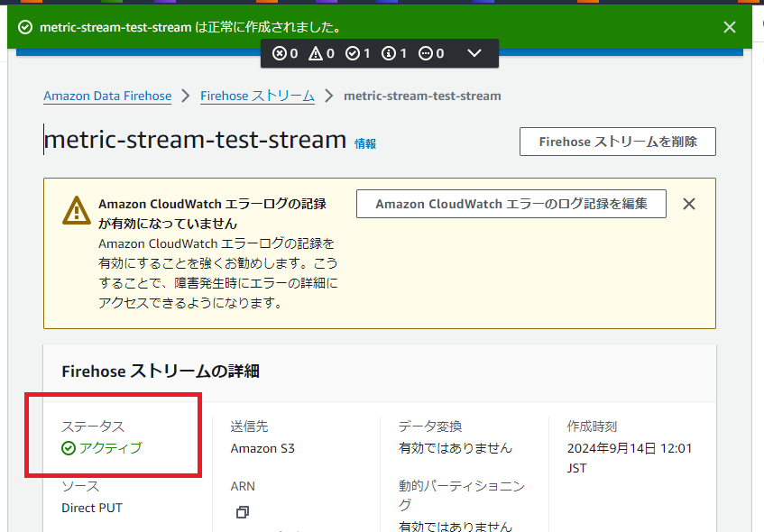The height and width of the screenshot is (532, 764).
Task: Click Amazon CloudWatch エラーのログ記録を編集 button
Action: tap(511, 204)
